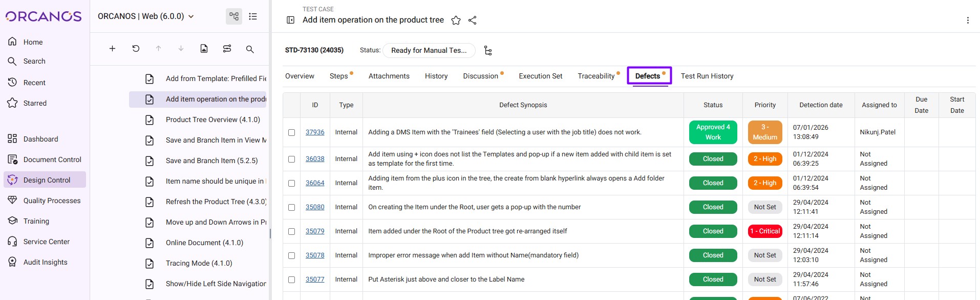Screen dimensions: 980x300
Task: Check the box for defect 37936
Action: click(x=291, y=132)
